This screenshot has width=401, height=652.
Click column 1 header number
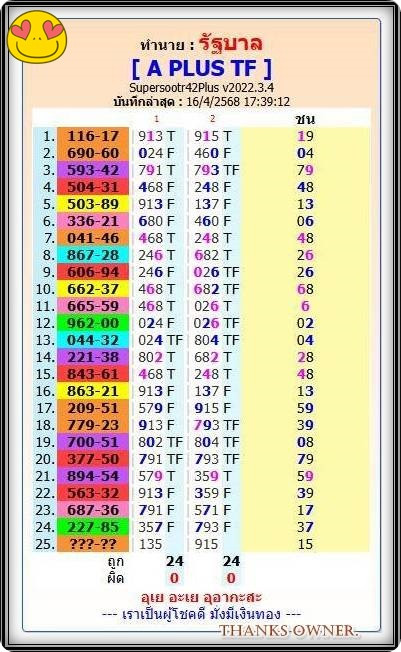click(x=156, y=119)
